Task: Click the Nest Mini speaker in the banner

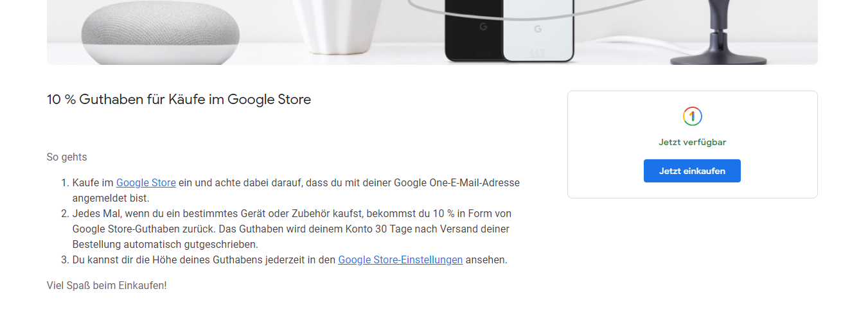Action: point(161,32)
